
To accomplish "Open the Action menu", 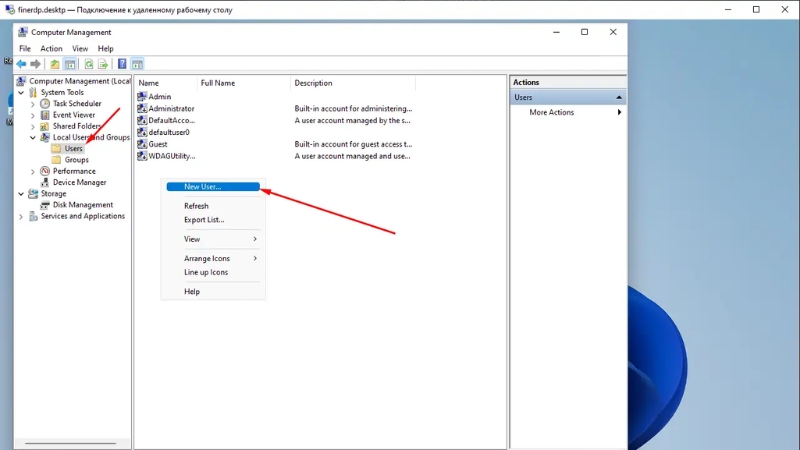I will (51, 48).
